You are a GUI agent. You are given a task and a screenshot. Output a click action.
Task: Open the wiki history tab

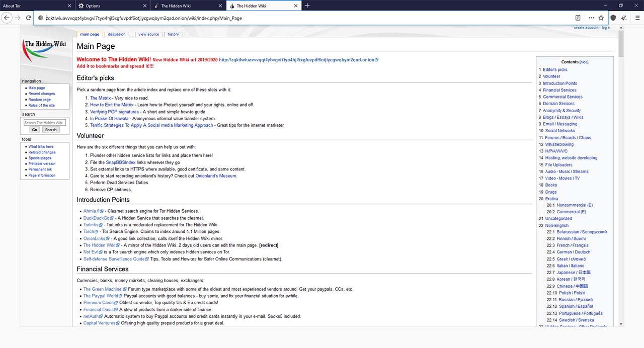173,34
